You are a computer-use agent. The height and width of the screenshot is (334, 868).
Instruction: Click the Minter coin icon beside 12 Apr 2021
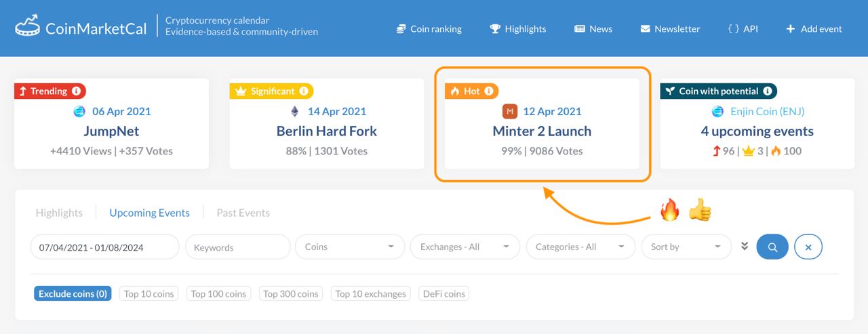click(509, 111)
